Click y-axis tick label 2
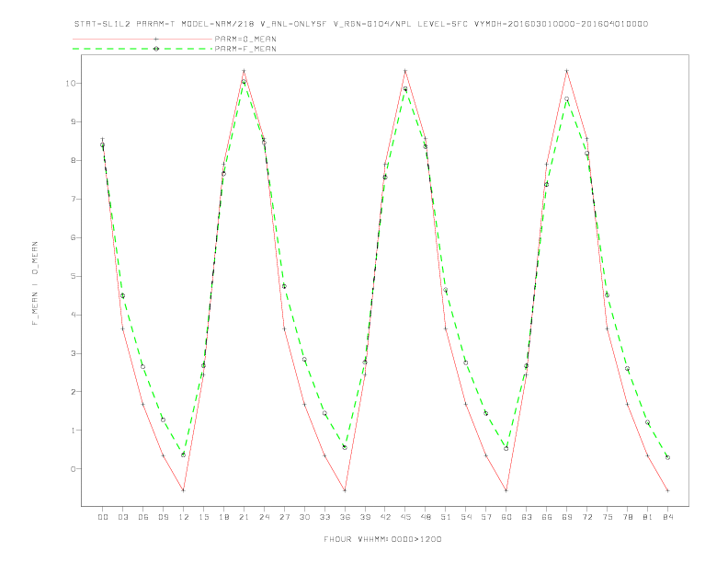This screenshot has height=563, width=728. (x=74, y=392)
